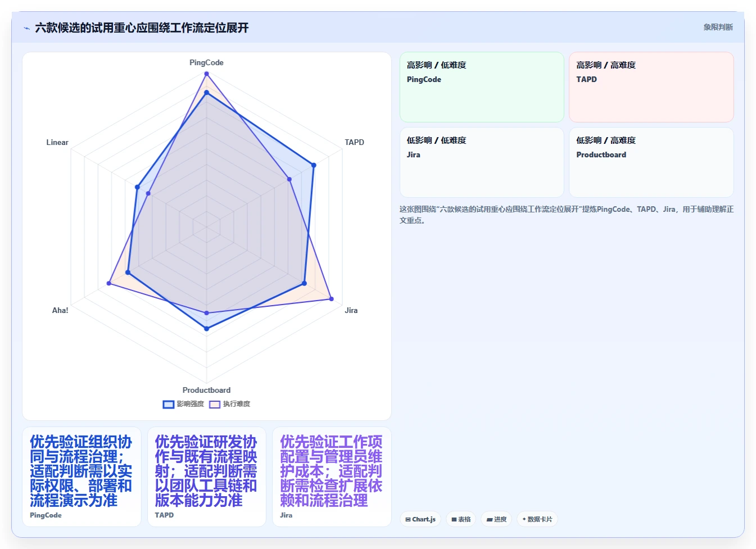Click the 进度 tag
Image resolution: width=756 pixels, height=549 pixels.
[x=496, y=519]
